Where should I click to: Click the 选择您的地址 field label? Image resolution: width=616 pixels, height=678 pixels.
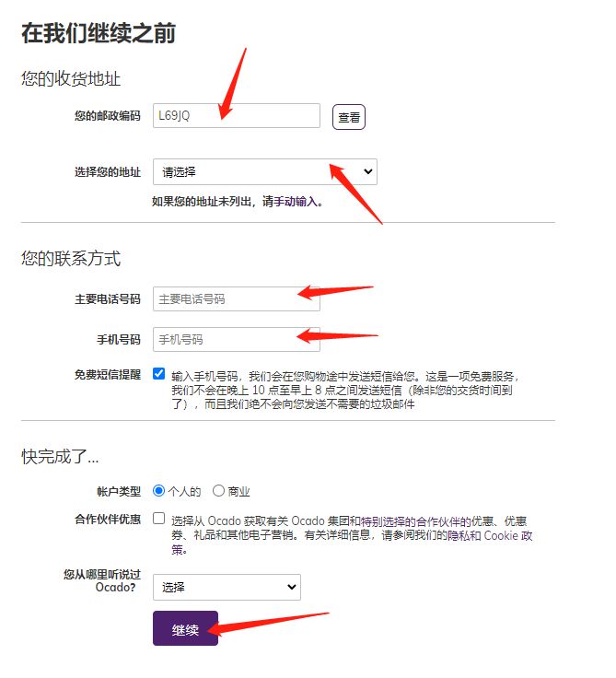click(x=108, y=172)
